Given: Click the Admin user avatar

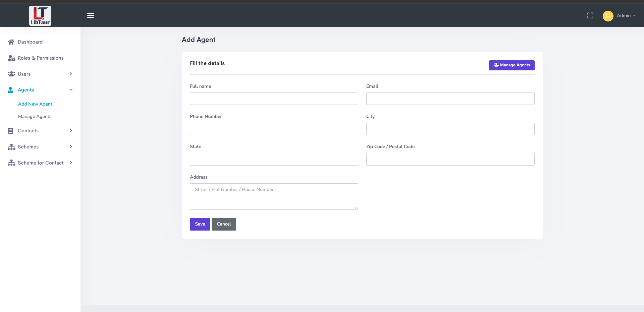Looking at the screenshot, I should 608,16.
